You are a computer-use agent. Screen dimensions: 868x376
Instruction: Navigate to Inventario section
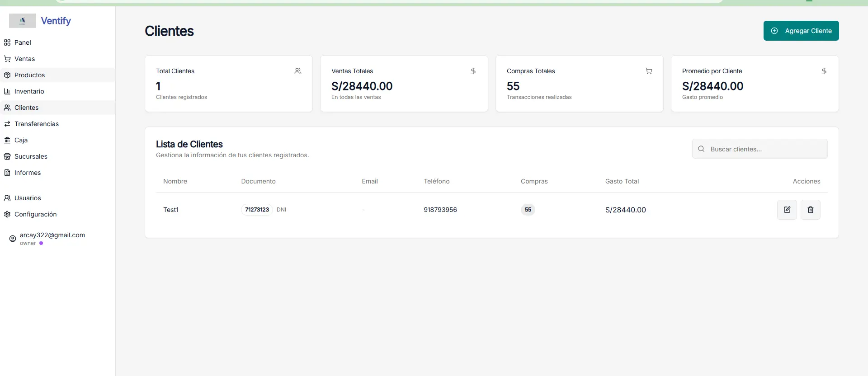(29, 91)
